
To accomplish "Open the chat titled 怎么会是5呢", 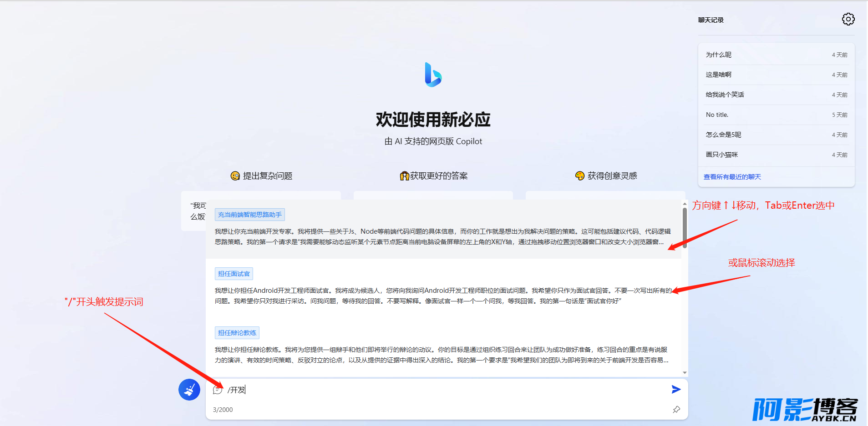I will tap(776, 135).
